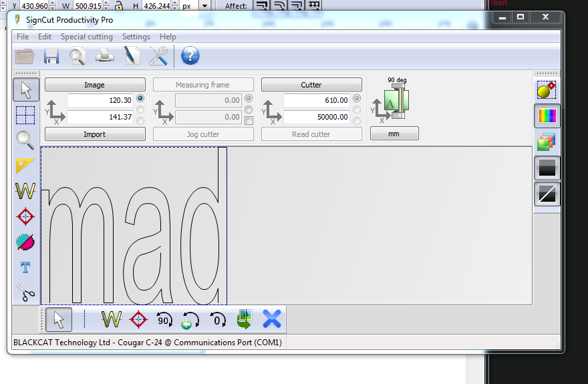Click the Import button
588x384 pixels.
(x=95, y=134)
